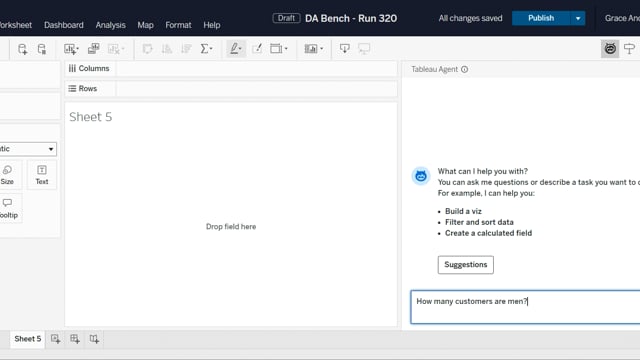Viewport: 640px width, 360px height.
Task: Click the Publish button
Action: pos(541,18)
